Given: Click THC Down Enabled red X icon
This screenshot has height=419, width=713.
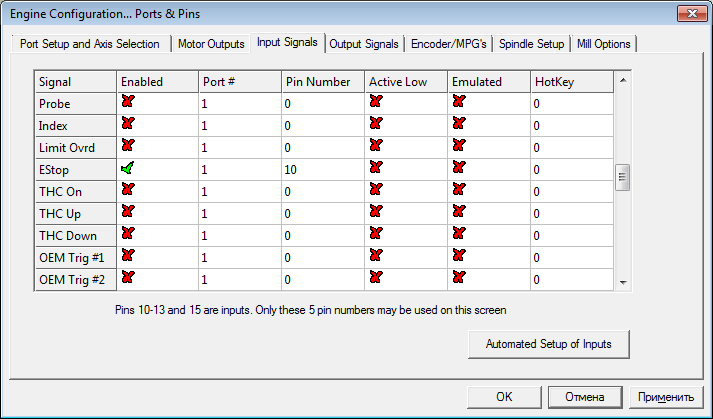Looking at the screenshot, I should click(128, 234).
